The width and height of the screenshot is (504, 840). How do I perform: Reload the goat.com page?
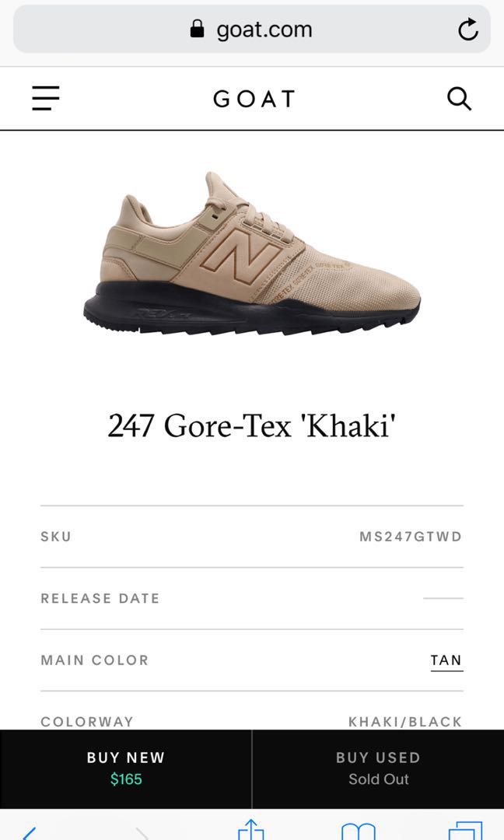pyautogui.click(x=468, y=29)
